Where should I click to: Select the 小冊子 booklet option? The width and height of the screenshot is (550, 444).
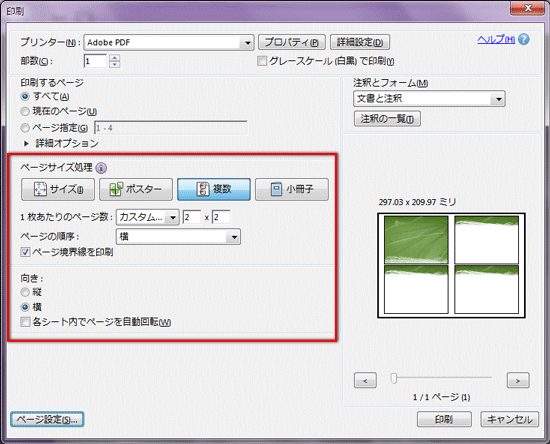[292, 189]
